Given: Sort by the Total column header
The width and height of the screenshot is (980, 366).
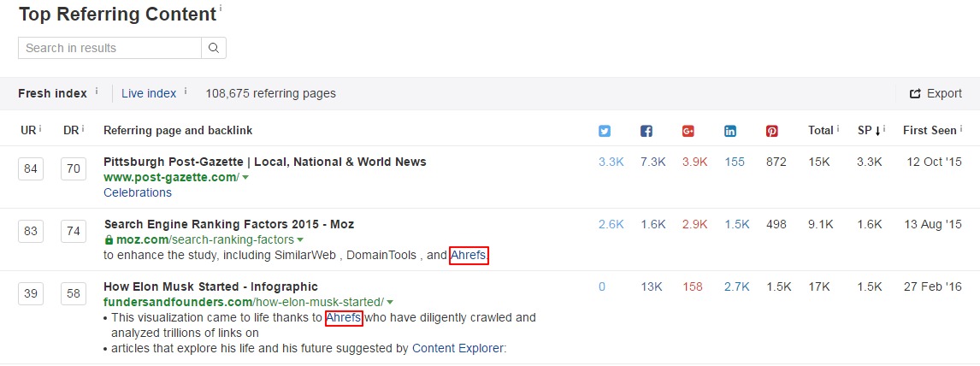Looking at the screenshot, I should [x=821, y=131].
